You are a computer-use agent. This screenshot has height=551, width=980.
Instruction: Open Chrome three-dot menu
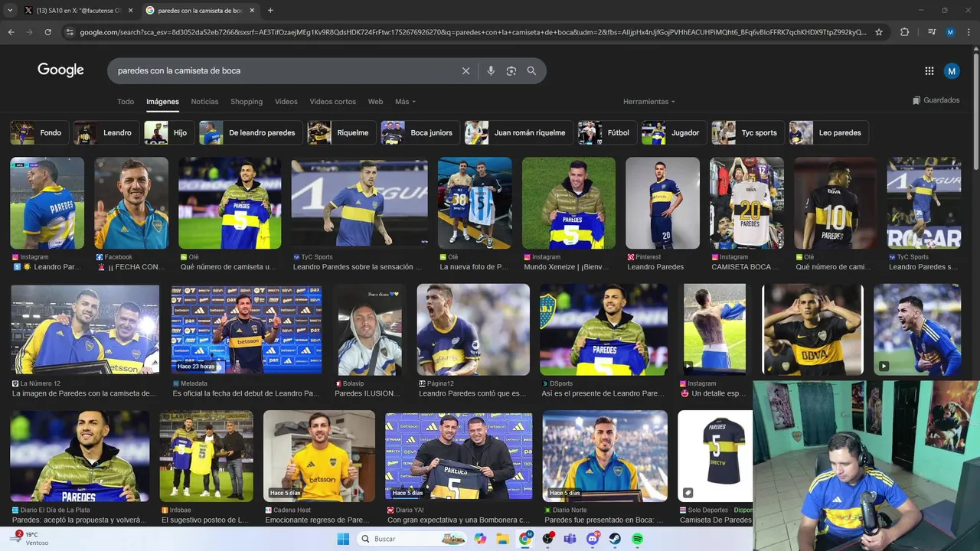(x=969, y=32)
